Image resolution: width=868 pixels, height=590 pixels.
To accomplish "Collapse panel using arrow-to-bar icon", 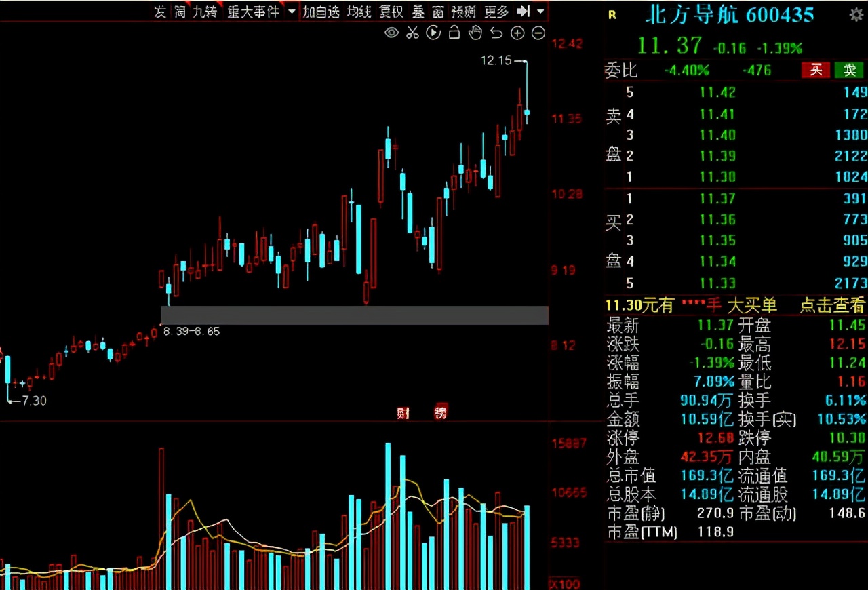I will click(x=523, y=12).
